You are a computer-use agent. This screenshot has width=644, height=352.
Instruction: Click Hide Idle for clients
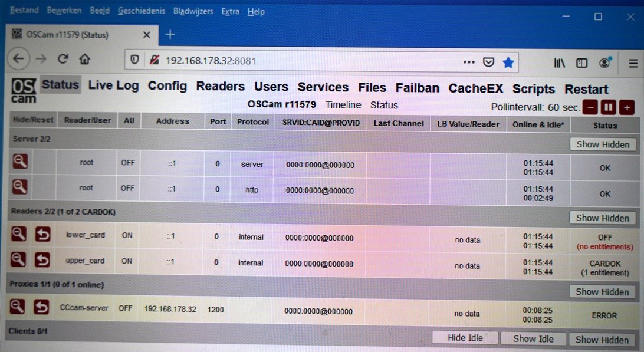pyautogui.click(x=465, y=338)
